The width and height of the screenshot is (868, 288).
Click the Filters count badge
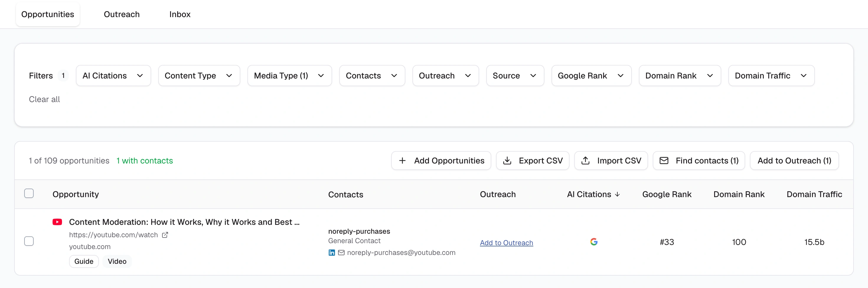point(63,76)
